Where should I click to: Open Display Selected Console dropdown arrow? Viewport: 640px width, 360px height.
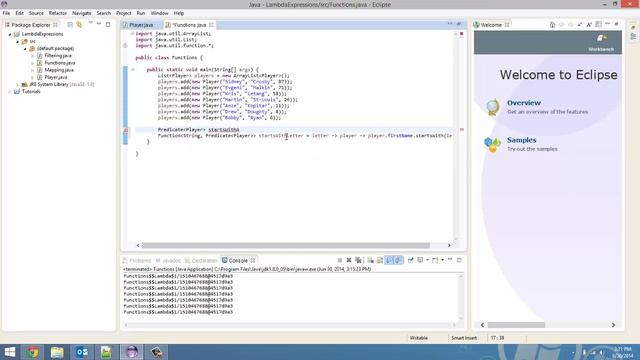pos(427,260)
